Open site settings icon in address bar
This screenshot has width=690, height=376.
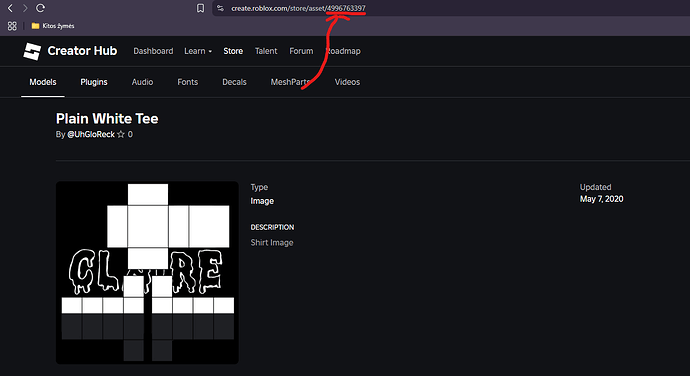[220, 8]
